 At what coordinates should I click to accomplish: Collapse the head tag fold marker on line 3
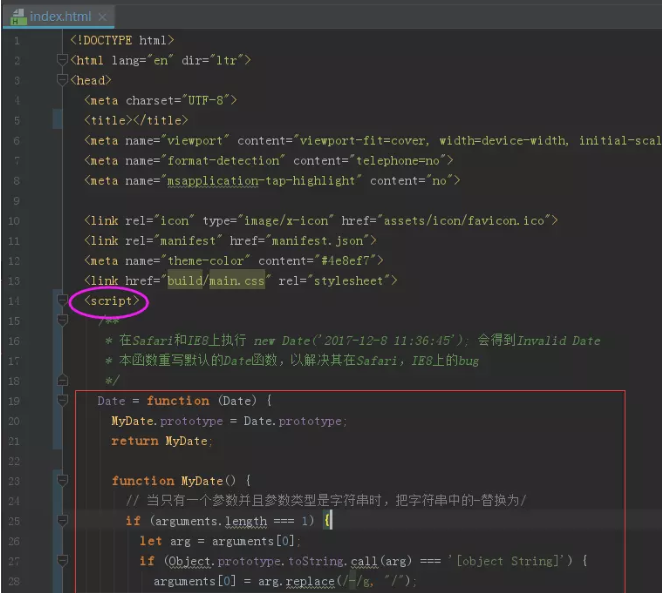pos(62,80)
